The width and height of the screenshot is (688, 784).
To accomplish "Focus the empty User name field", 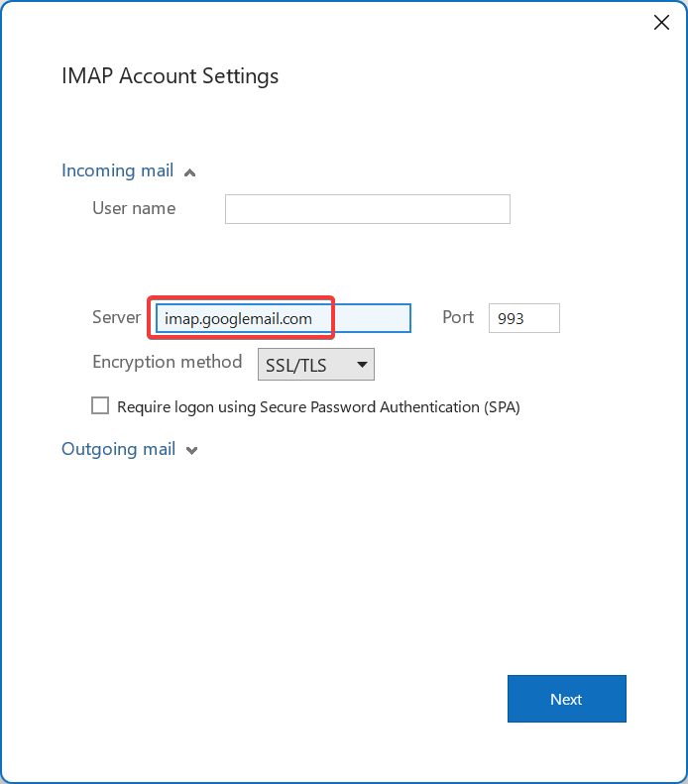I will click(x=368, y=209).
